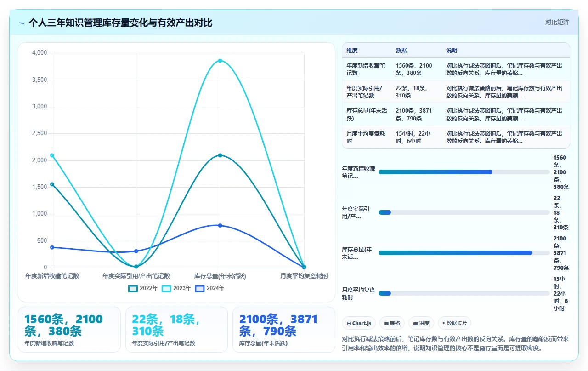Select the 月度平均复盘耗时 table row

(456, 137)
